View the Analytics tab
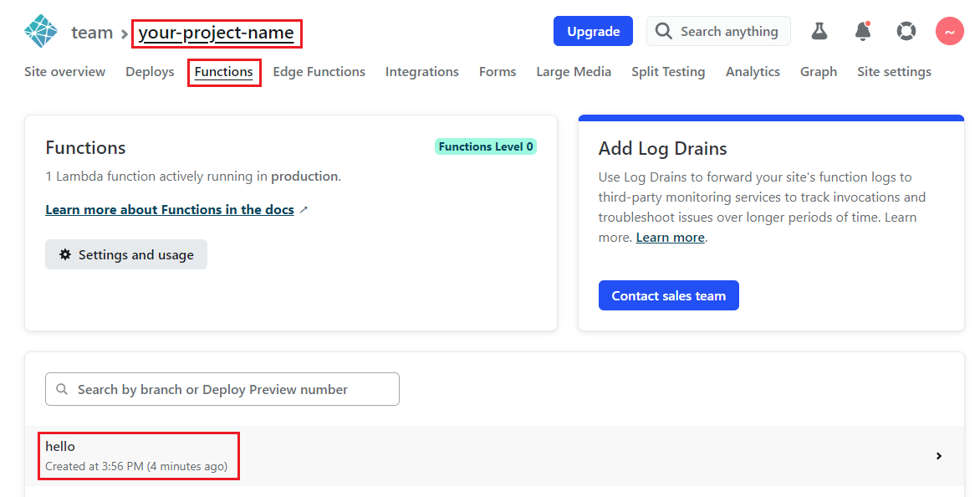The height and width of the screenshot is (497, 980). pyautogui.click(x=752, y=72)
